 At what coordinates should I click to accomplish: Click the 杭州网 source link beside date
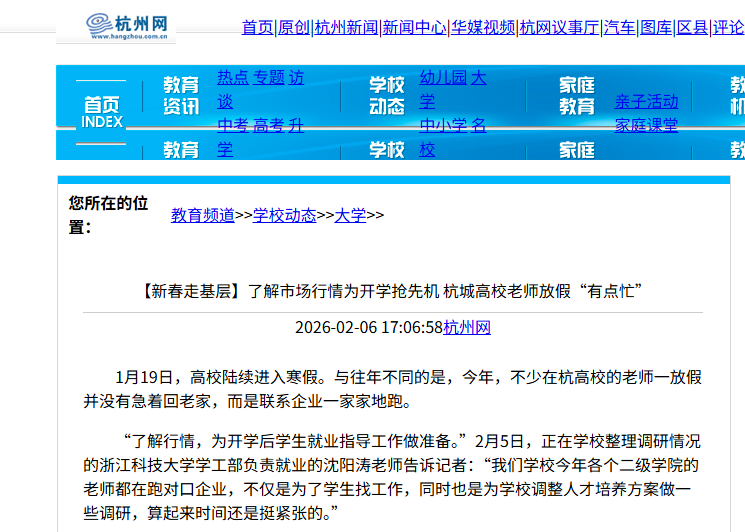467,328
